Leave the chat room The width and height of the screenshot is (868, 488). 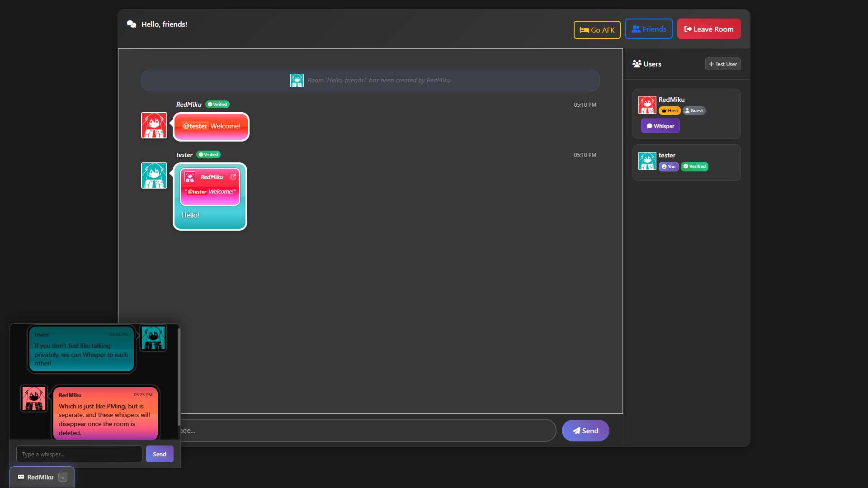[x=708, y=29]
